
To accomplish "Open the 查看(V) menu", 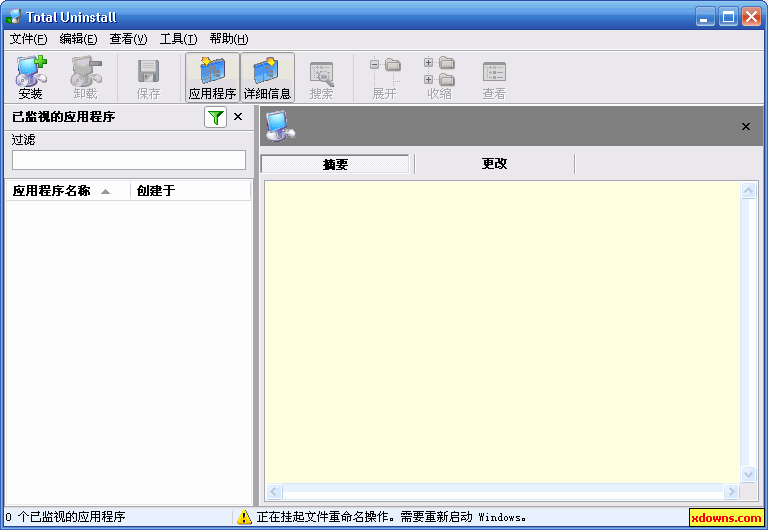I will [x=128, y=39].
